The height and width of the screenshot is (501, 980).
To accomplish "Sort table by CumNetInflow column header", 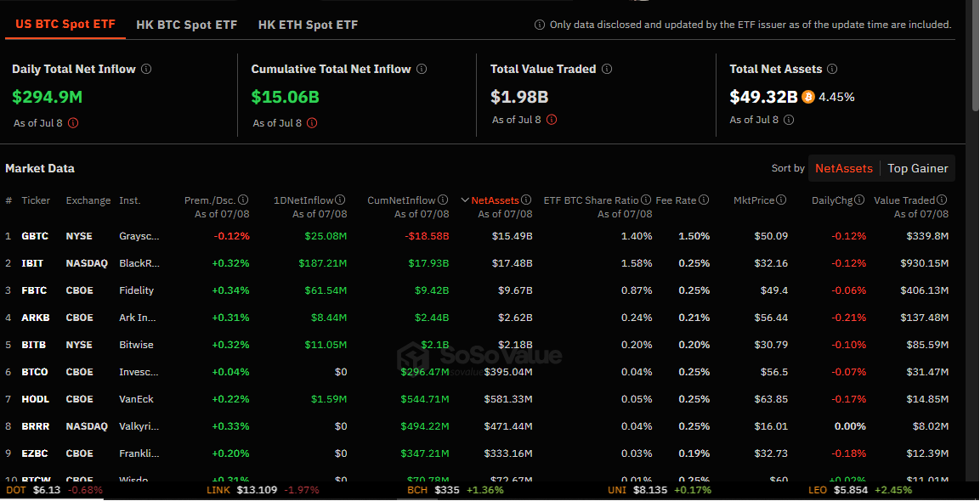I will pyautogui.click(x=403, y=200).
